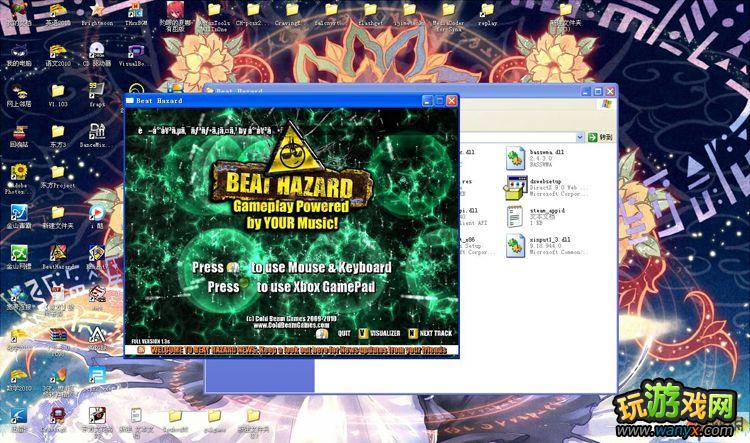The height and width of the screenshot is (443, 750).
Task: Open the 金山毒霸 desktop shortcut
Action: 19,217
